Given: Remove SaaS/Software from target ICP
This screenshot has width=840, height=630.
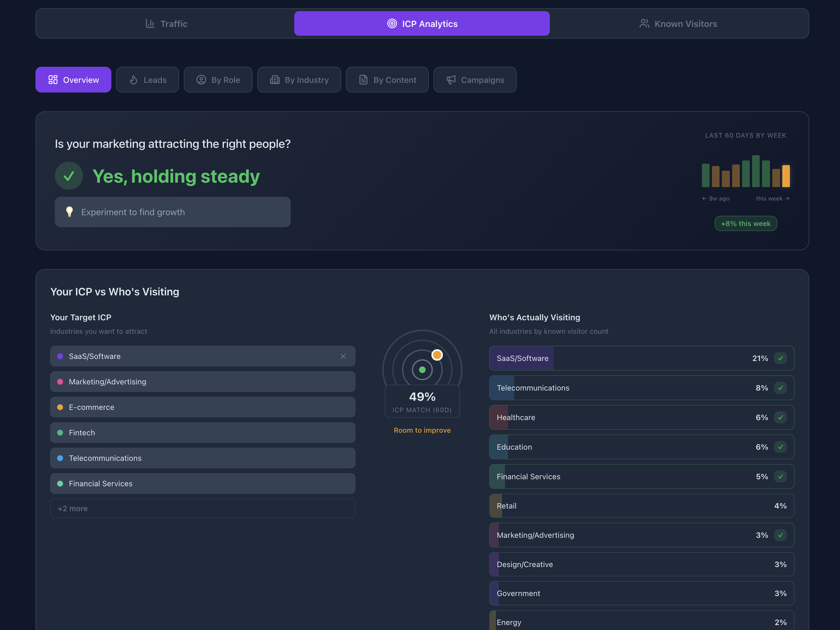Looking at the screenshot, I should tap(343, 356).
